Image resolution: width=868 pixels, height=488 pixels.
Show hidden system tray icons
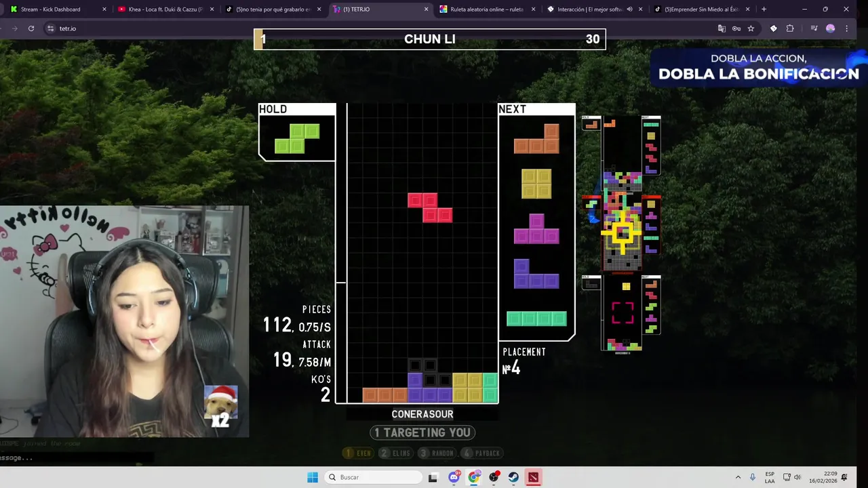[x=738, y=477]
